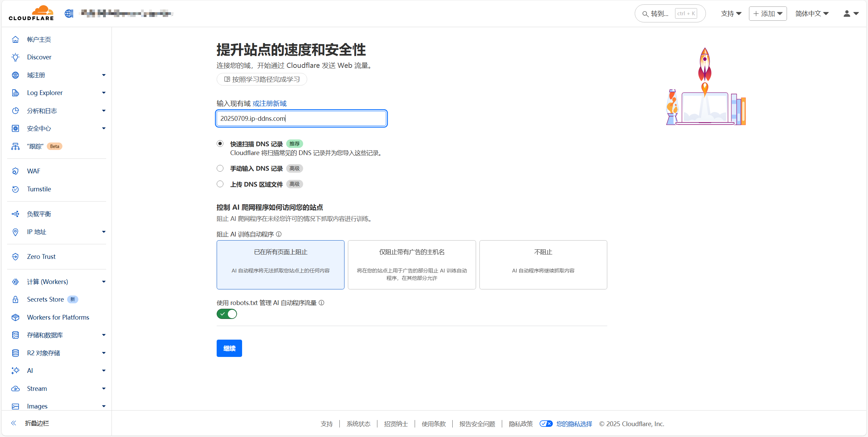Click the 安全中心 shield icon
Viewport: 868px width, 437px height.
coord(15,128)
